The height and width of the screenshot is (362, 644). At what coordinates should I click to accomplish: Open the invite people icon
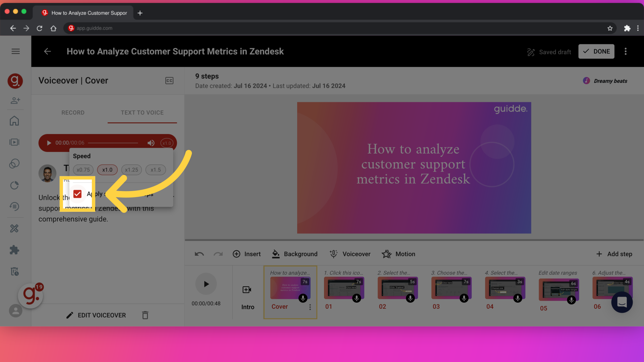(x=15, y=100)
